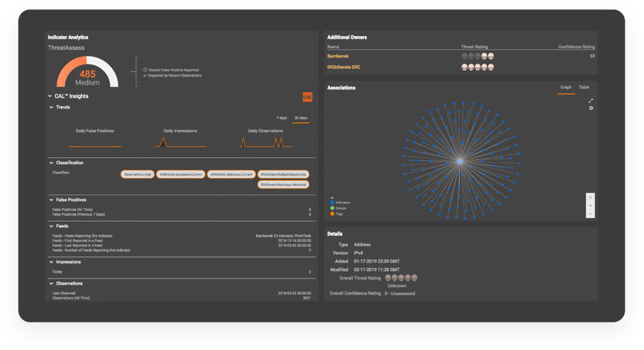Viewport: 644px width, 350px height.
Task: Click the Name column header in Additional Owners
Action: click(x=333, y=47)
